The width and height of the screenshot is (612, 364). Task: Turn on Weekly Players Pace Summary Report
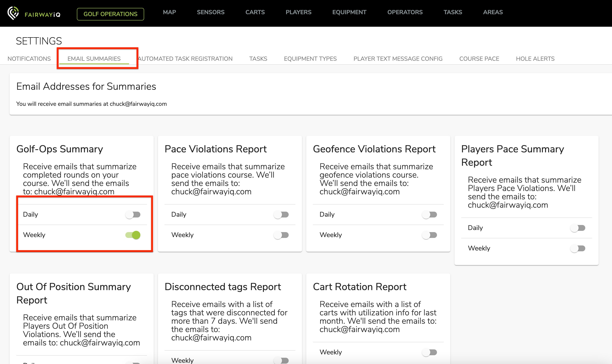tap(577, 248)
